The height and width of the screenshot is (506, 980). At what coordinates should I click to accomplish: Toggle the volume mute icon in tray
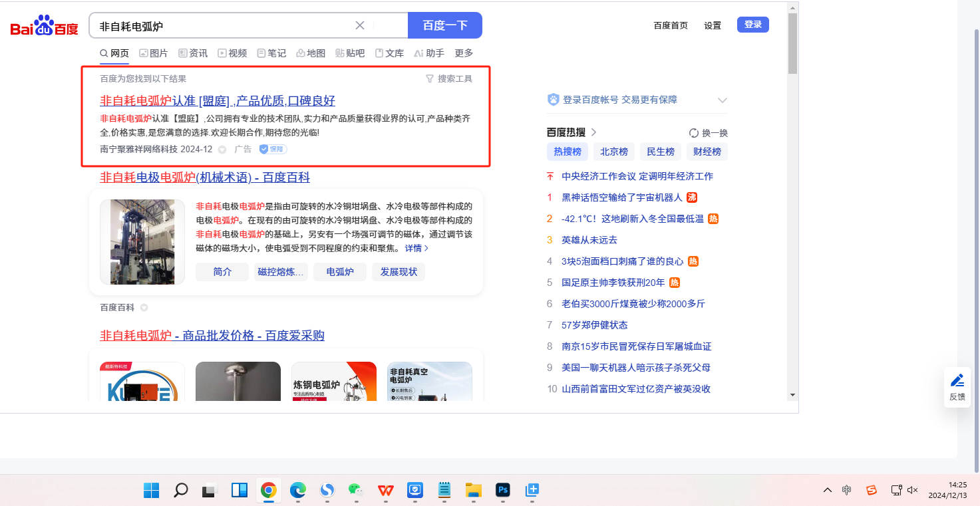point(912,491)
